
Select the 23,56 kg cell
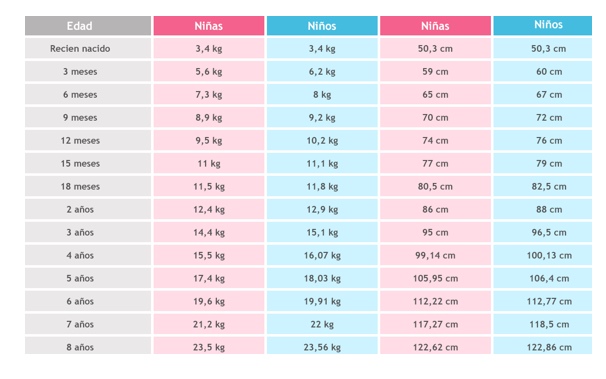click(322, 346)
